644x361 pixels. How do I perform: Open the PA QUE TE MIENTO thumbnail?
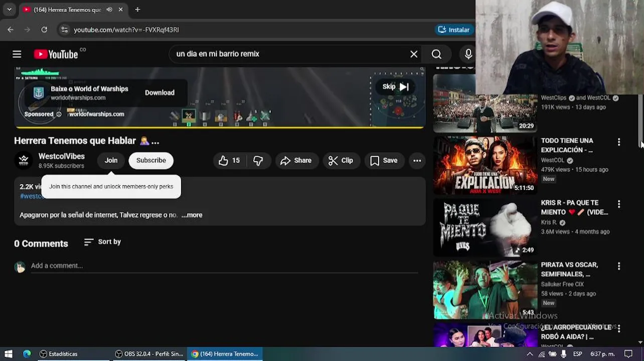485,228
